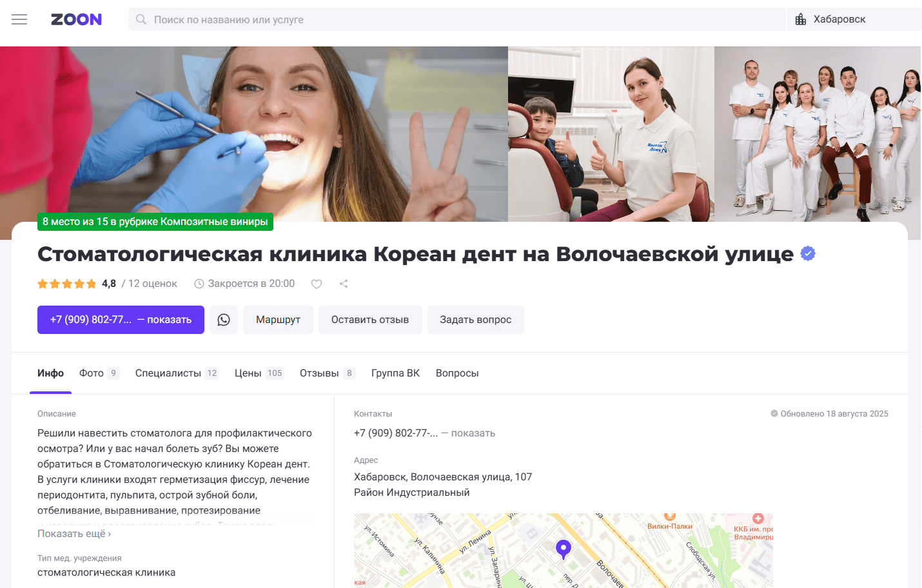The image size is (922, 588).
Task: Open the hamburger menu
Action: click(x=19, y=19)
